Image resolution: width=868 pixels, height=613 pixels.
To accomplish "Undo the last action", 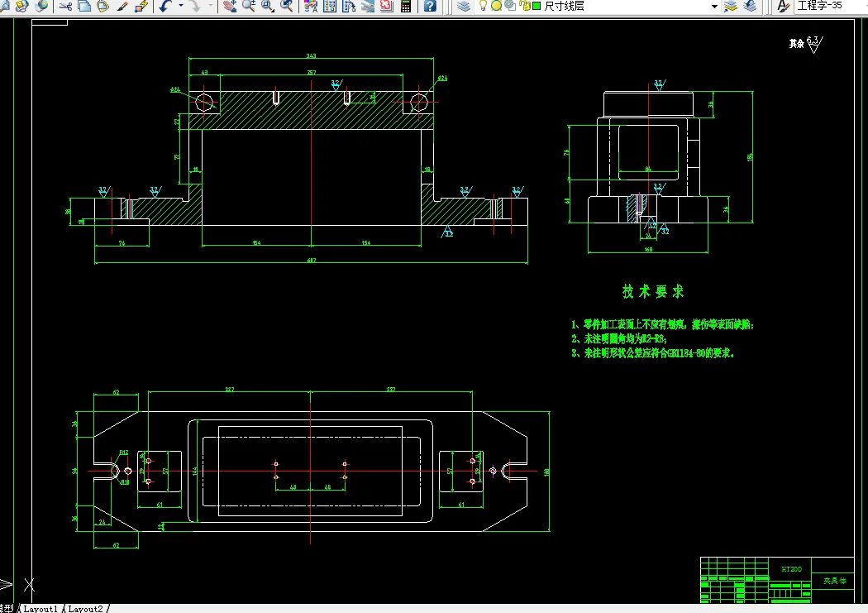I will pos(165,6).
